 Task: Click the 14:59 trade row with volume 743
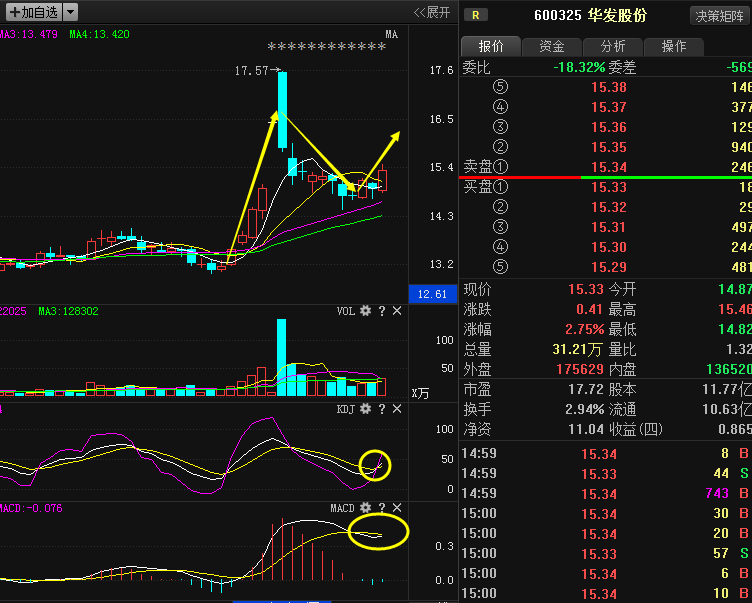pyautogui.click(x=606, y=494)
